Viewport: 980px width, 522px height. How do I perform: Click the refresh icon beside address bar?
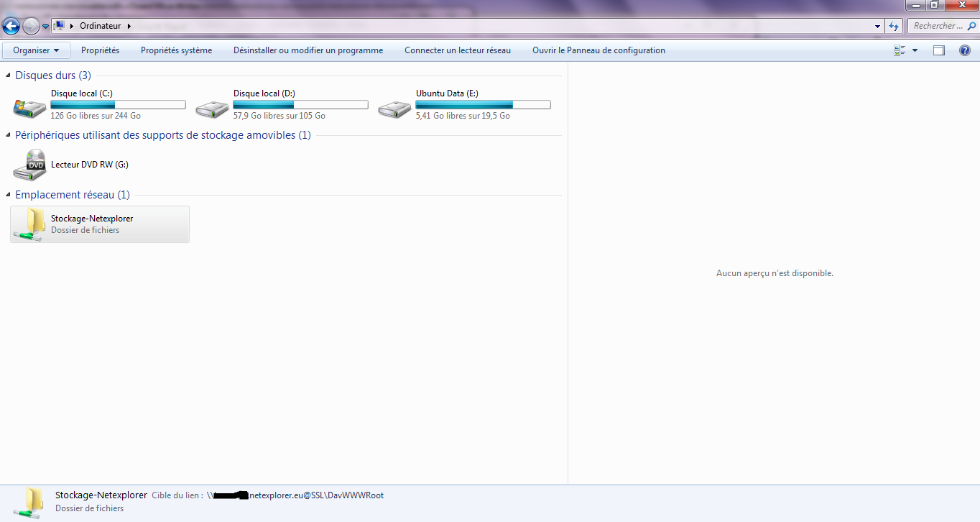coord(894,27)
